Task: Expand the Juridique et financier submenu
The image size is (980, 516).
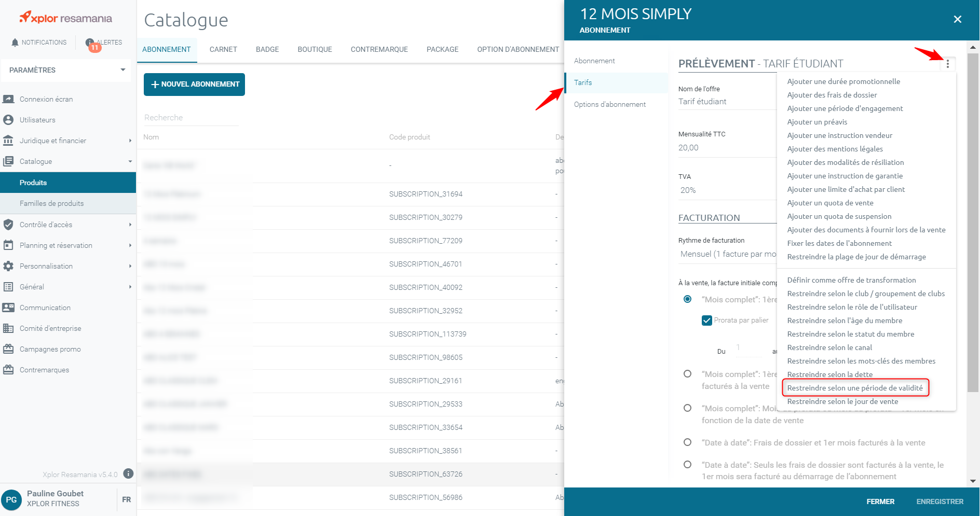Action: click(x=130, y=141)
